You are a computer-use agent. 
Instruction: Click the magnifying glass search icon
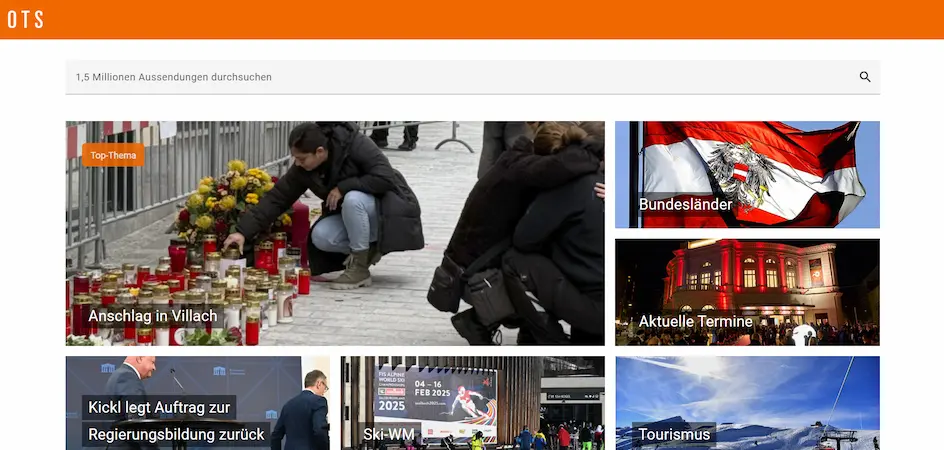click(865, 77)
